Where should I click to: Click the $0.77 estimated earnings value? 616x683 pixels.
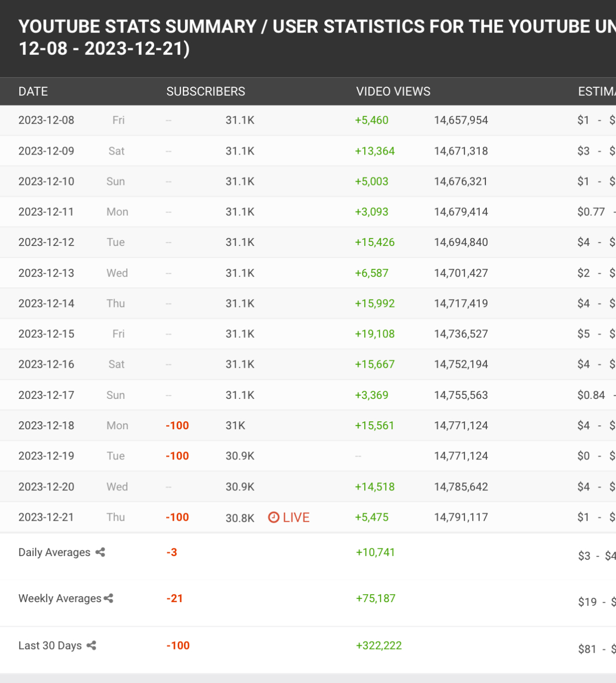[x=591, y=211]
